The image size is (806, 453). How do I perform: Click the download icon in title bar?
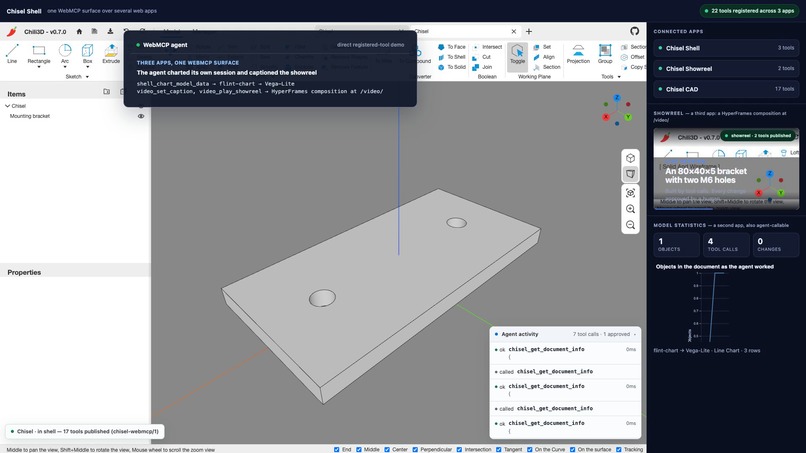(110, 31)
